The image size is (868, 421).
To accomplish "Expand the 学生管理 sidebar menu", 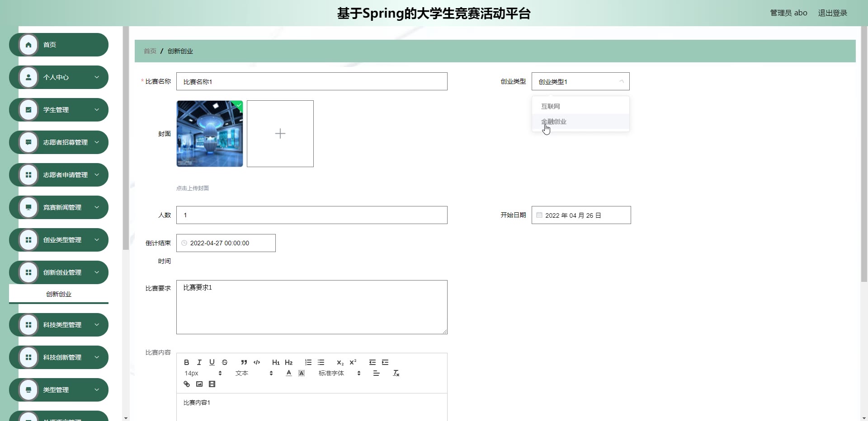I will click(59, 110).
